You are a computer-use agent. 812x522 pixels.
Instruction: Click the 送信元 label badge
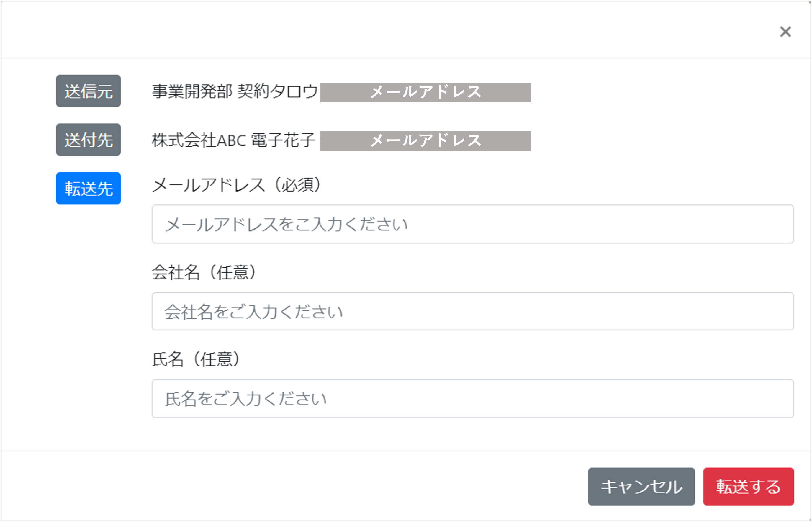(88, 91)
